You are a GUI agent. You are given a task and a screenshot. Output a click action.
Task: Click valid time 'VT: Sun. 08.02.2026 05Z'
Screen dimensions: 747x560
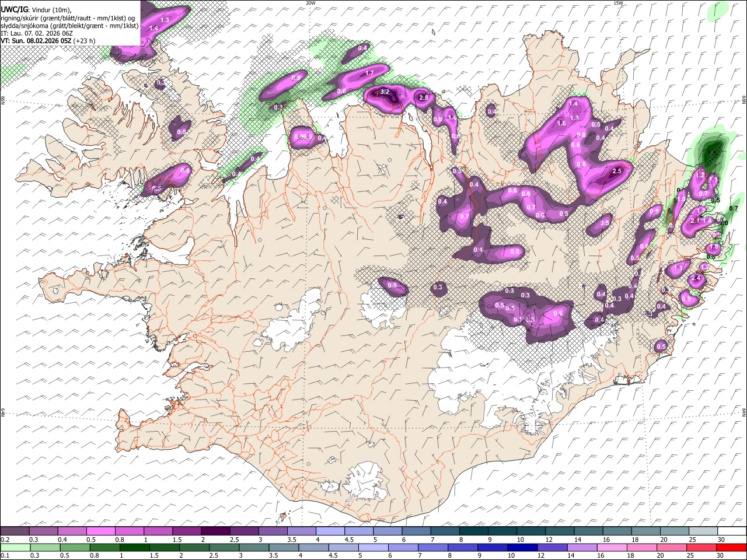pyautogui.click(x=36, y=41)
